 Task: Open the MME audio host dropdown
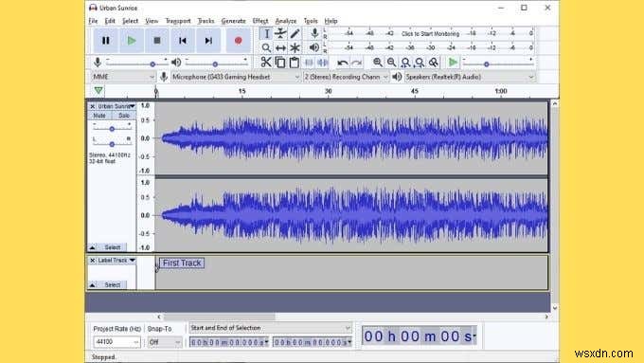[x=123, y=77]
